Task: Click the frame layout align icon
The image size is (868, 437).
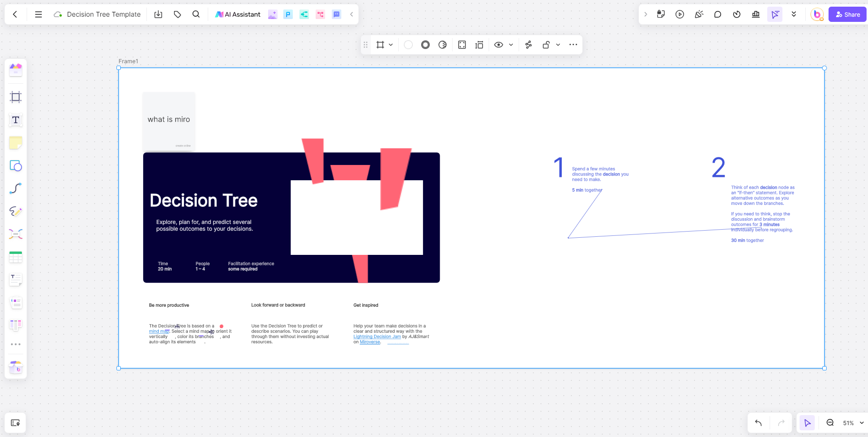Action: point(479,45)
